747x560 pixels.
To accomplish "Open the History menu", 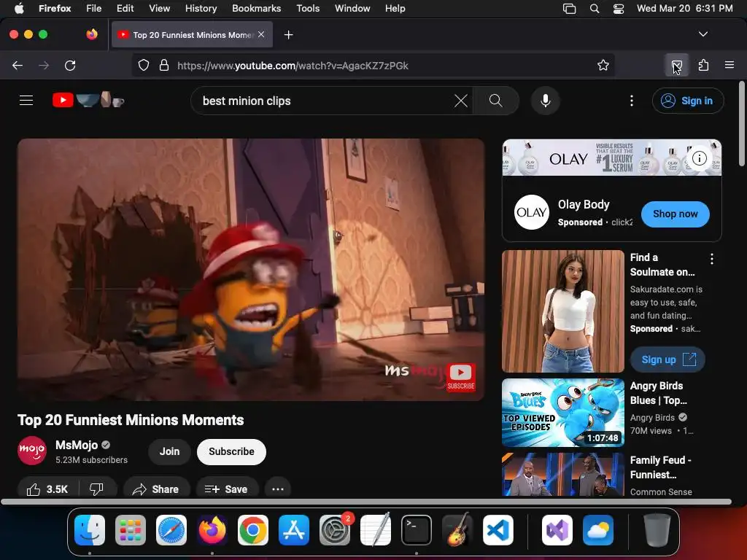I will coord(201,9).
